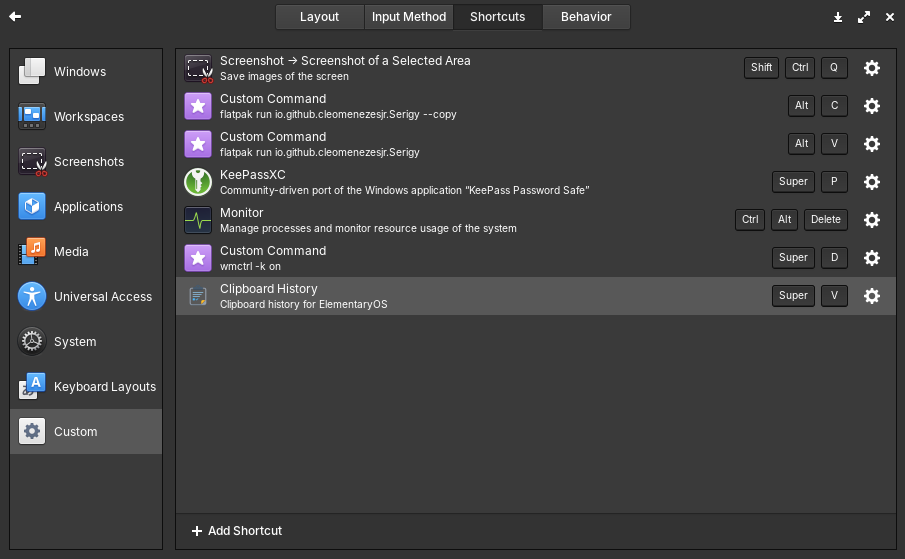Open the gear options for the Monitor shortcut
905x559 pixels.
tap(871, 220)
